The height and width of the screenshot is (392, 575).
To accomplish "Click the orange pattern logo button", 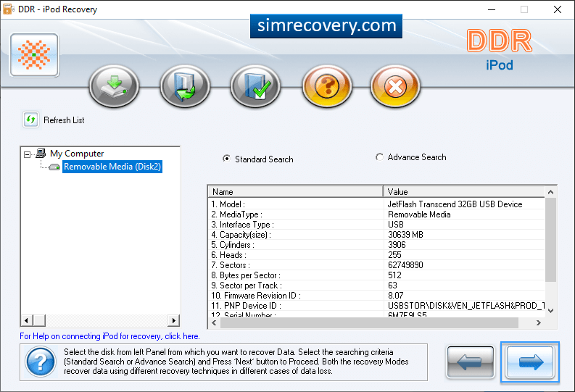I will [34, 55].
